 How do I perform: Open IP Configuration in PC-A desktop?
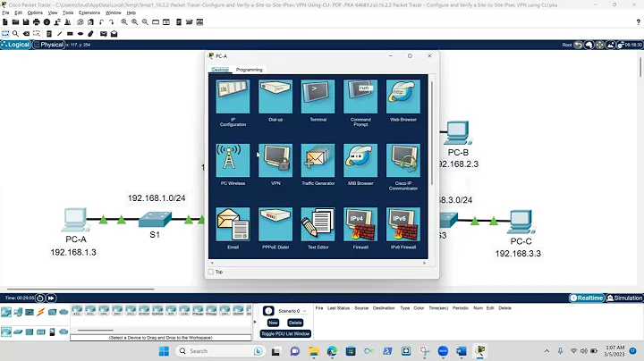coord(233,97)
